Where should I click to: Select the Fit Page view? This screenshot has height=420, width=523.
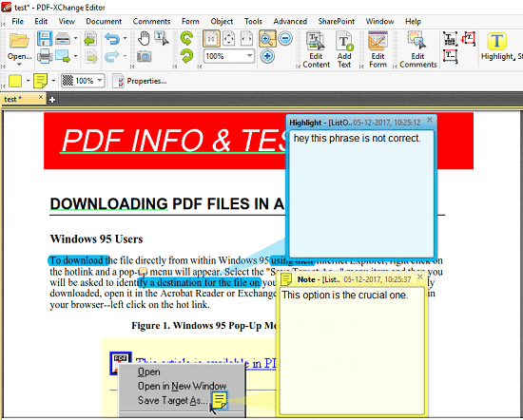tap(229, 39)
